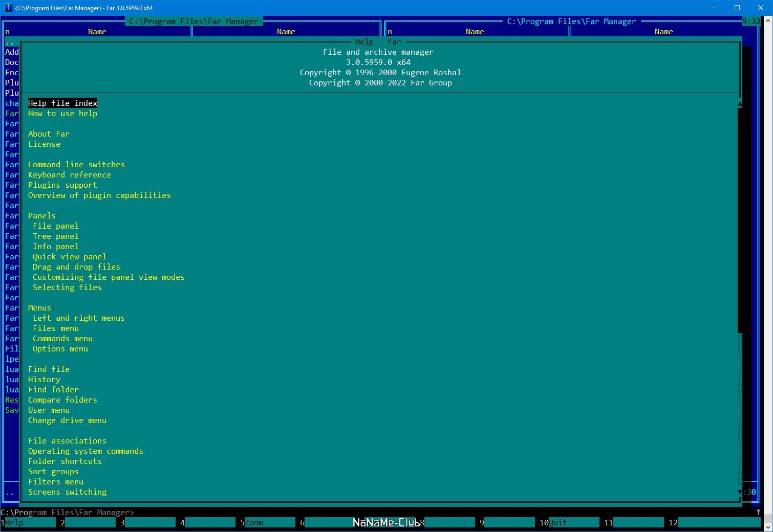Open the Help file index link
The width and height of the screenshot is (773, 532).
click(62, 103)
